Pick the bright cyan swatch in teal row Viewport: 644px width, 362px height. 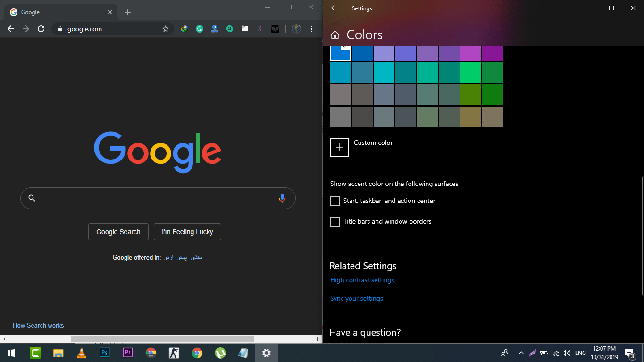pyautogui.click(x=384, y=73)
